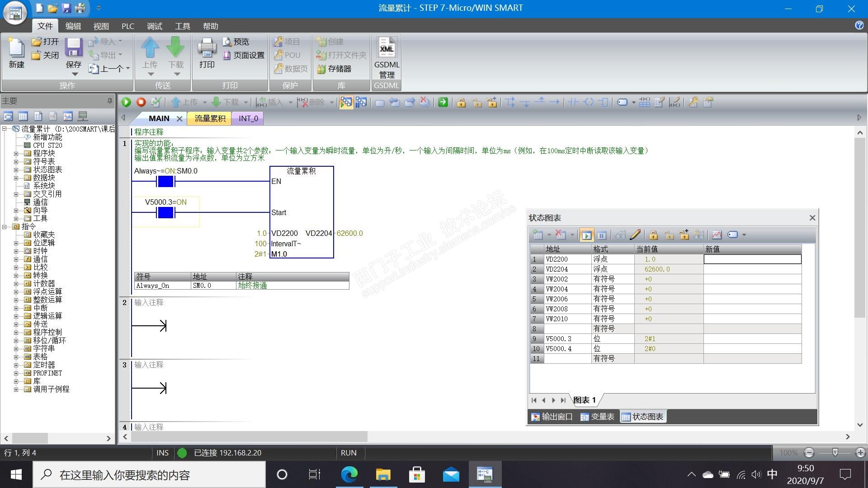Toggle chart status active button in 状态图表
The width and height of the screenshot is (868, 488).
tap(586, 235)
